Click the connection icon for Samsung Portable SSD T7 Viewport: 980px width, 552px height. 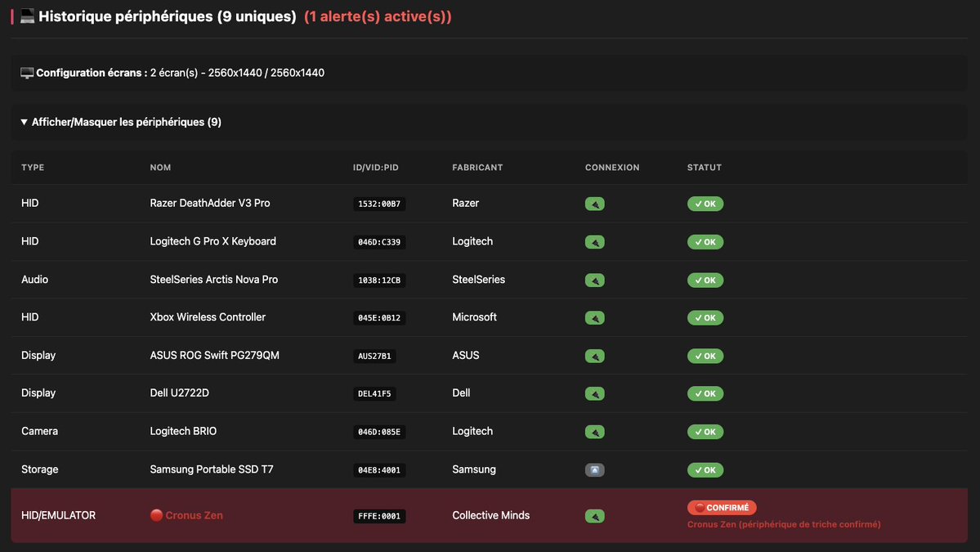tap(594, 470)
